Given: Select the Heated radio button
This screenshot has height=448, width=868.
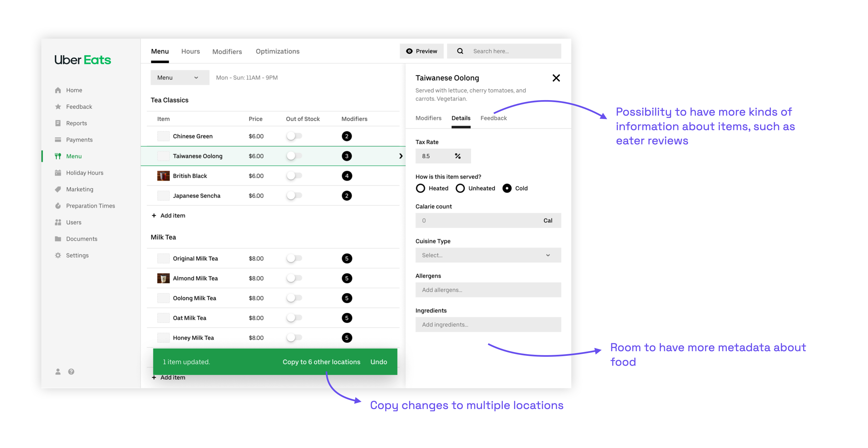Looking at the screenshot, I should (x=420, y=188).
